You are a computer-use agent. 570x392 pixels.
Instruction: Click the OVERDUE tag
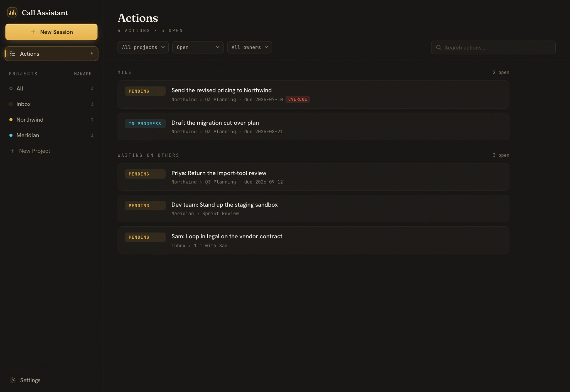[x=298, y=99]
